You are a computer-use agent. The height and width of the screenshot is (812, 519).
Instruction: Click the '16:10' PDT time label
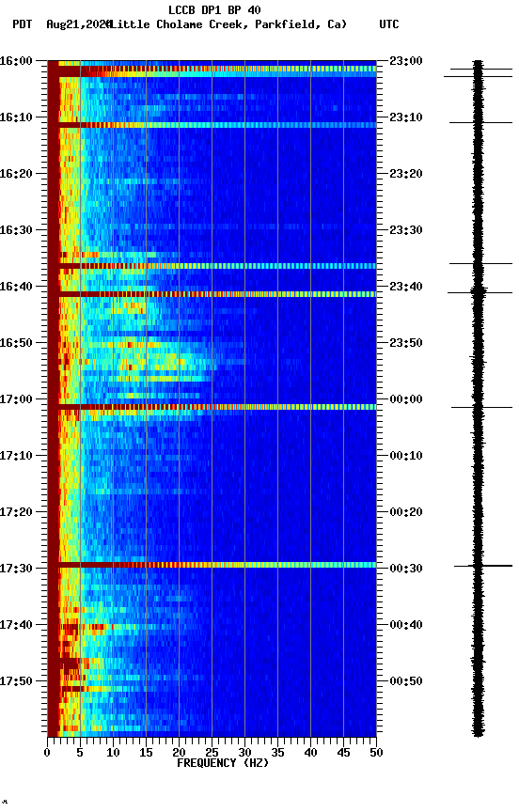[x=16, y=117]
